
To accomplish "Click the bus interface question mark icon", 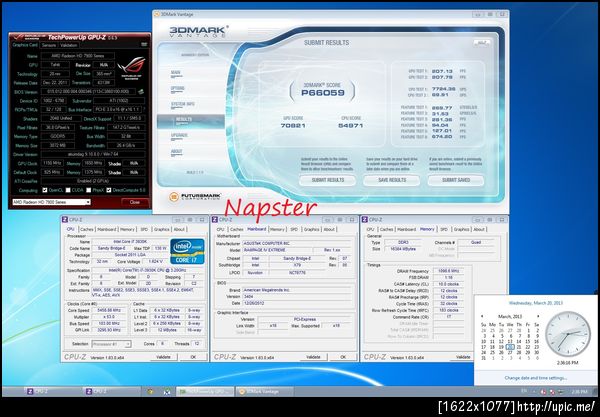I will 144,109.
